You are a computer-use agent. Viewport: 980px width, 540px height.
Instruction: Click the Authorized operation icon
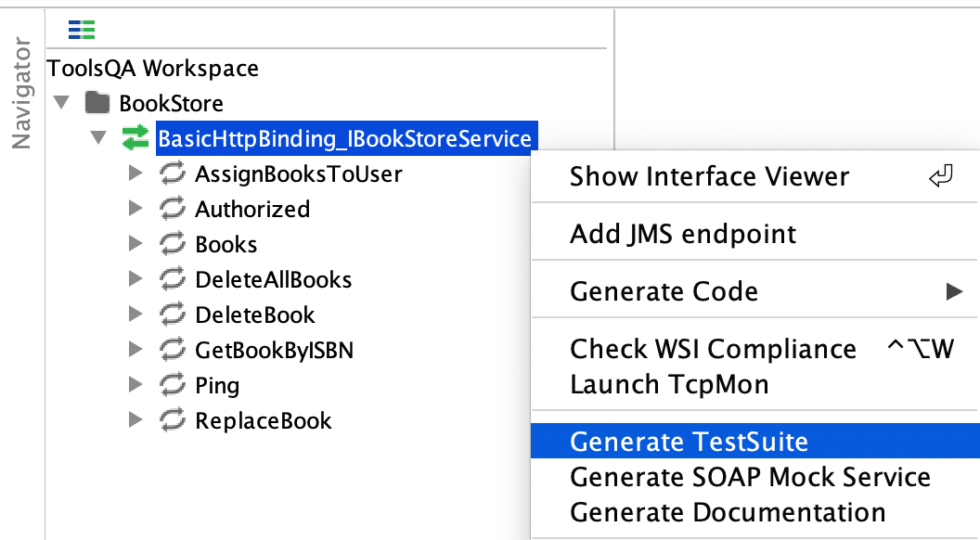172,208
